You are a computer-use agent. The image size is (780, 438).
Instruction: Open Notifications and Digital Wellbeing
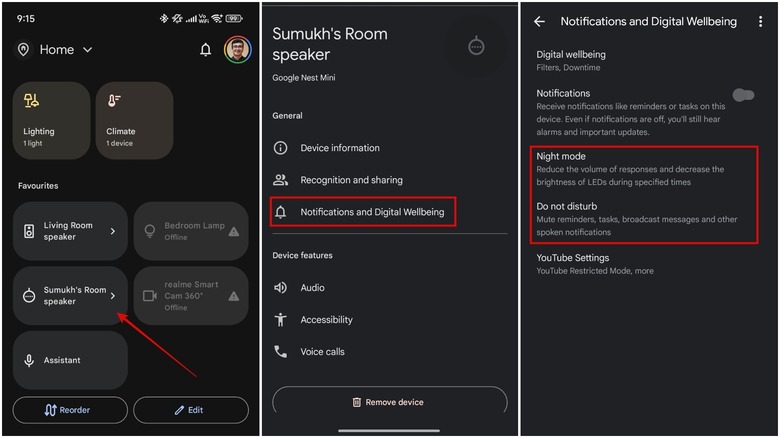pos(364,212)
